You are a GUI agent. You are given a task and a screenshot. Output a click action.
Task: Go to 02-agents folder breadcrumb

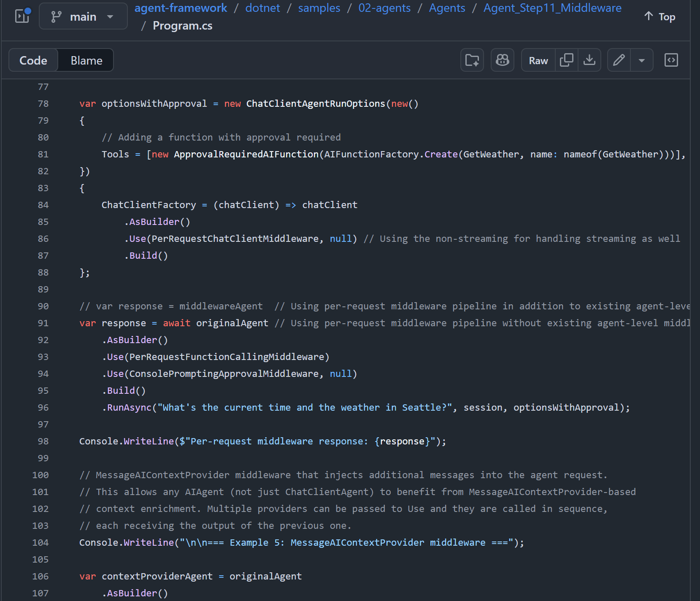(384, 8)
